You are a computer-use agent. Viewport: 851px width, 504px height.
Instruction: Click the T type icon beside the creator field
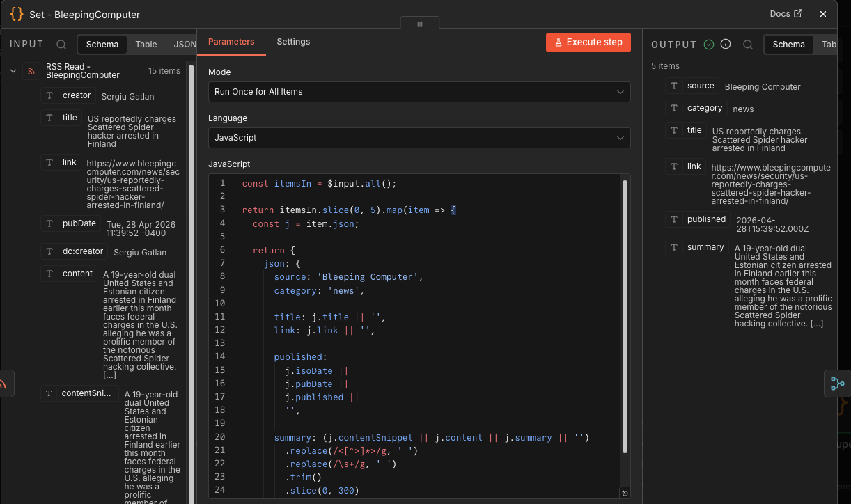coord(49,95)
